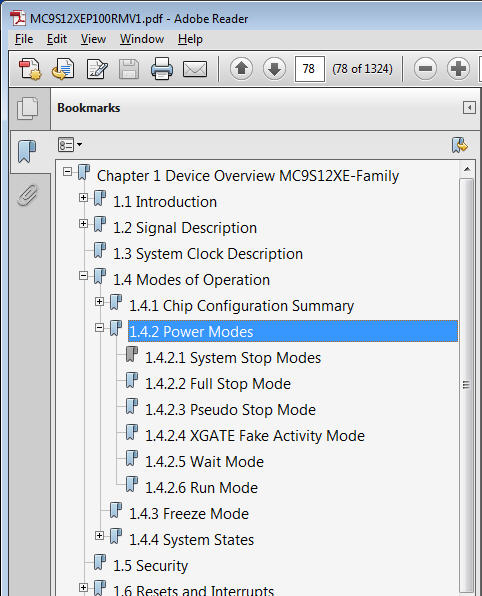Jump to 1.4.2.1 System Stop Modes
Screen dimensions: 482x596
coord(233,358)
